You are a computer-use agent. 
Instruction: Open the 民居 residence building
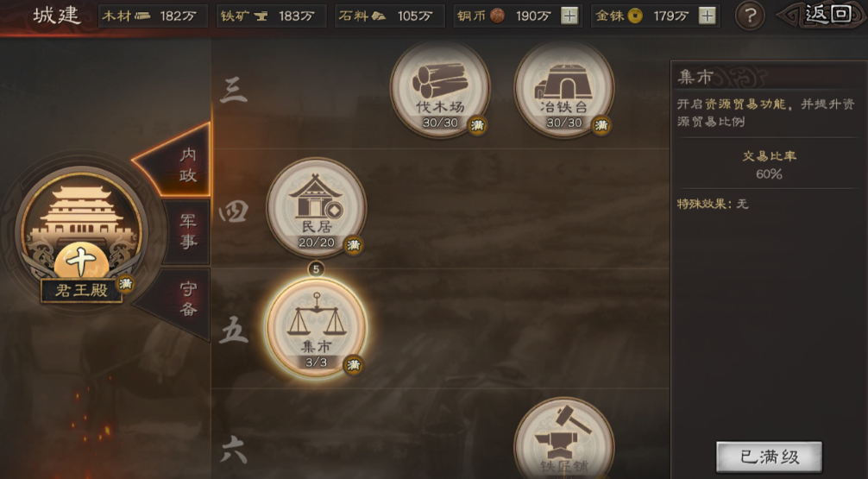tap(316, 208)
